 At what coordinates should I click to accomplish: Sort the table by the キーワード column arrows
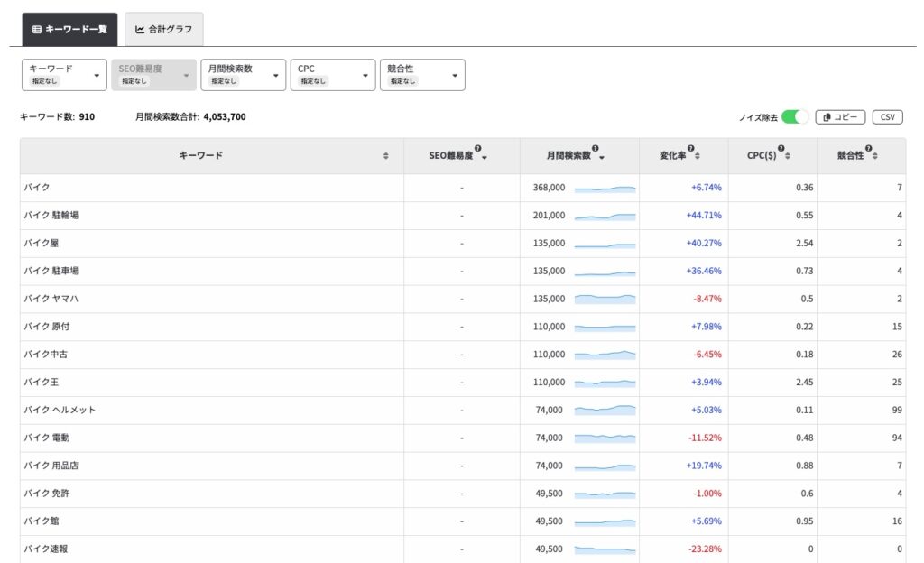pos(386,156)
